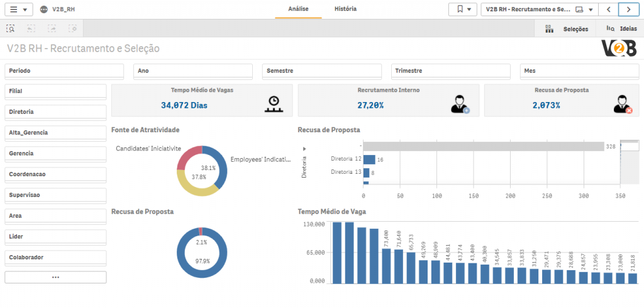Click the clear all selections icon
The height and width of the screenshot is (308, 644).
(x=73, y=28)
